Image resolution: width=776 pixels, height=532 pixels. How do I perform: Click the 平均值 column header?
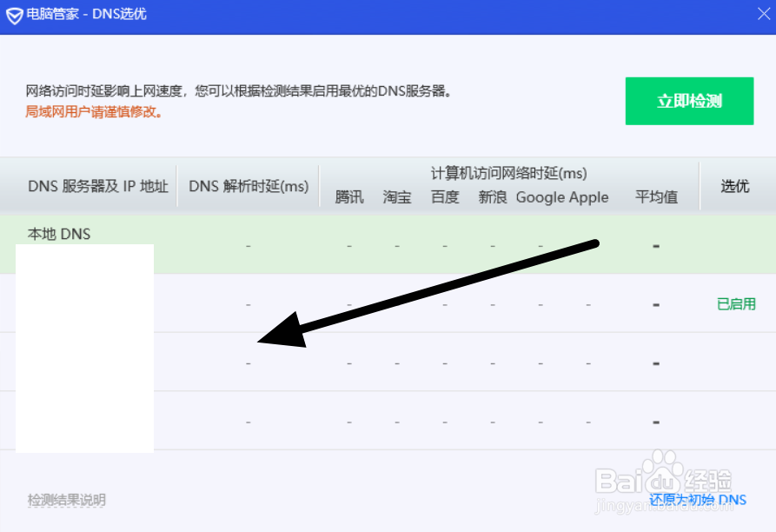pos(656,197)
